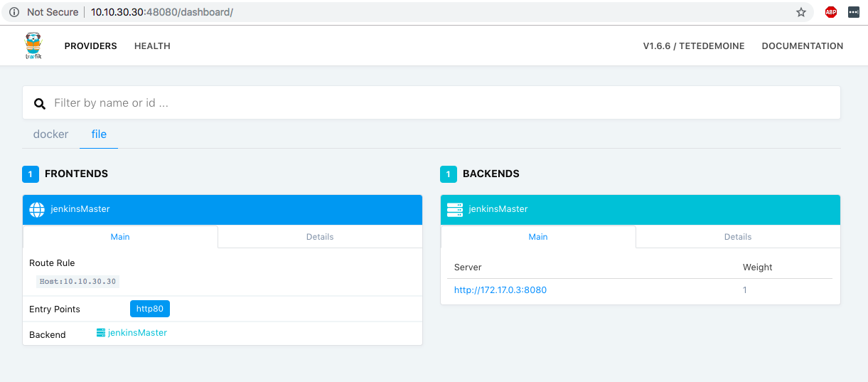Open the frontend Details tab

(320, 237)
